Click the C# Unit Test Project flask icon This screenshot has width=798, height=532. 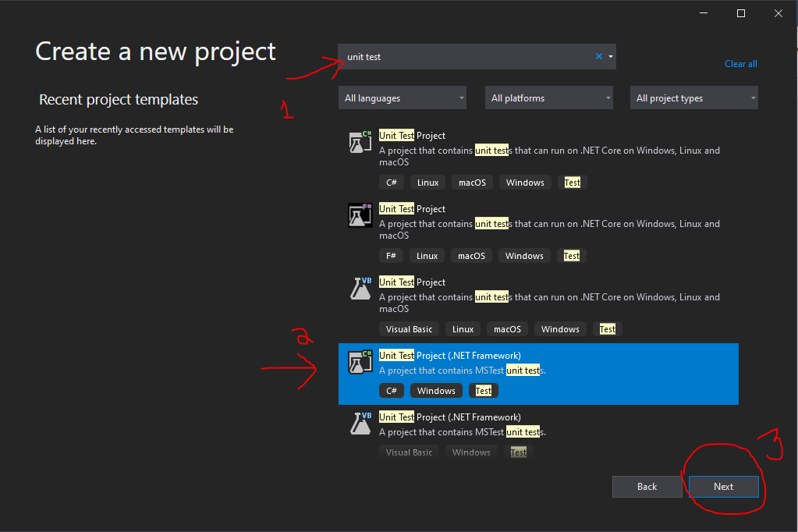click(359, 143)
